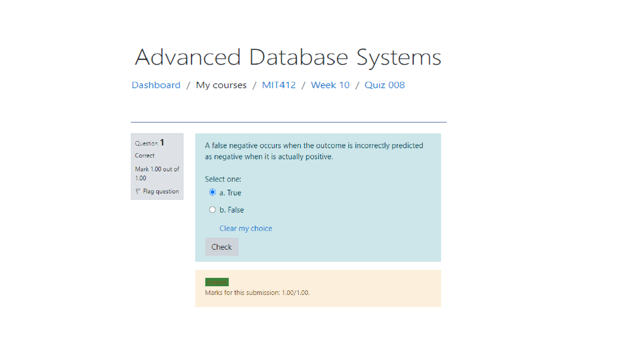Click the 'Clear my choice' link

click(246, 229)
